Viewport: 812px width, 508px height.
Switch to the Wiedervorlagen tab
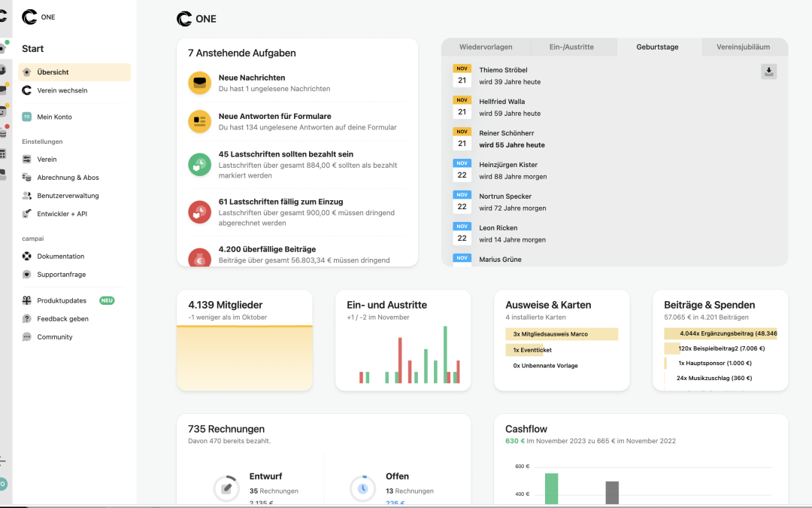[x=485, y=47]
